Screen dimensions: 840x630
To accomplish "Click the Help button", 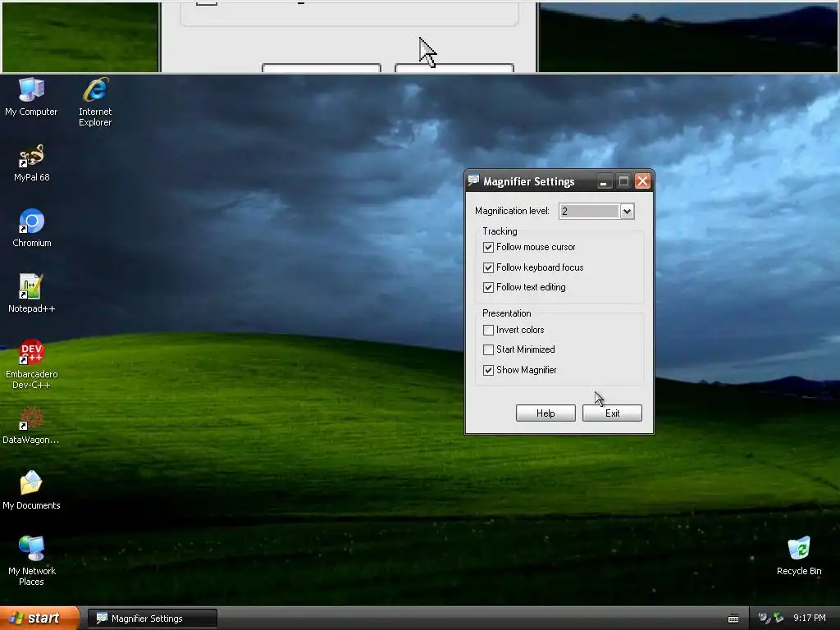I will (546, 413).
